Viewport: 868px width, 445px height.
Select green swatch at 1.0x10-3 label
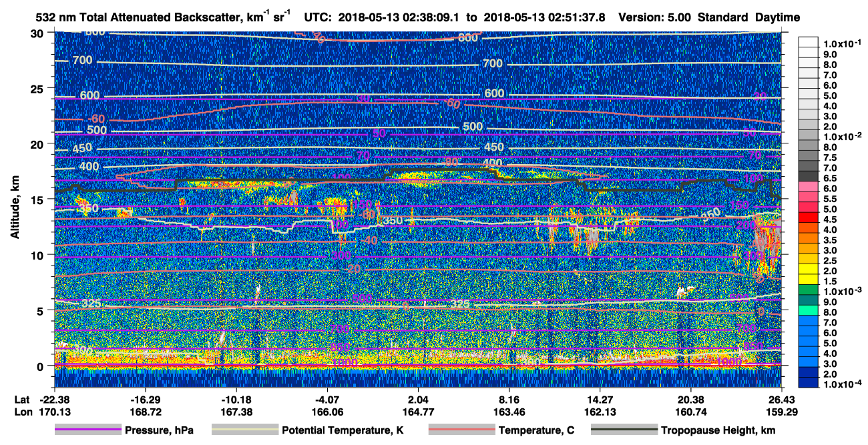tap(809, 291)
